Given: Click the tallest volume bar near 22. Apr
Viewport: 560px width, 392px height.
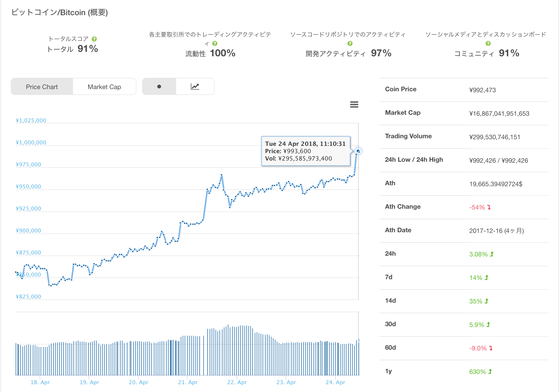Looking at the screenshot, I should 228,350.
